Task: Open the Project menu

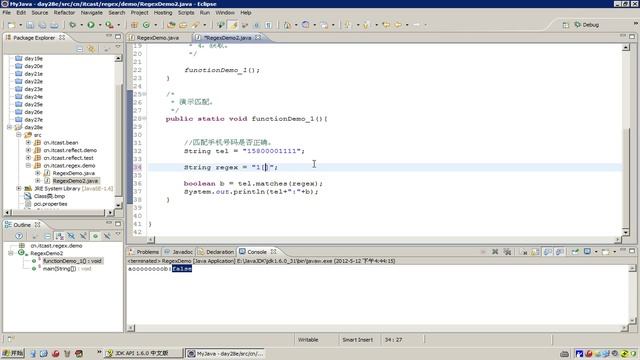Action: coord(139,13)
